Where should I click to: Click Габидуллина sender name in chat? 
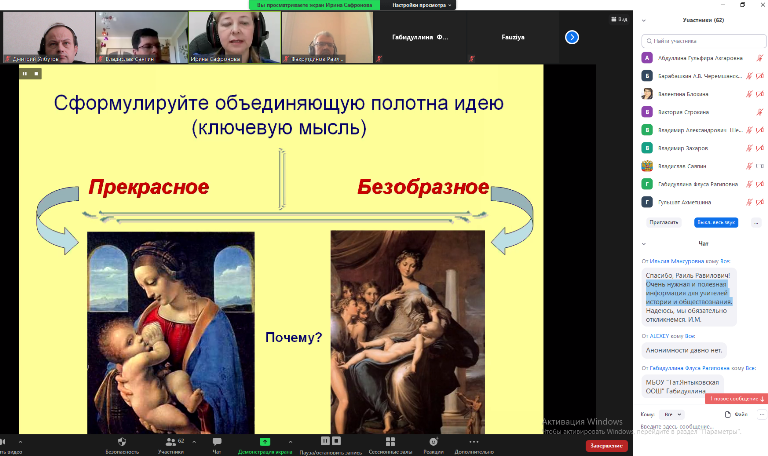[690, 368]
